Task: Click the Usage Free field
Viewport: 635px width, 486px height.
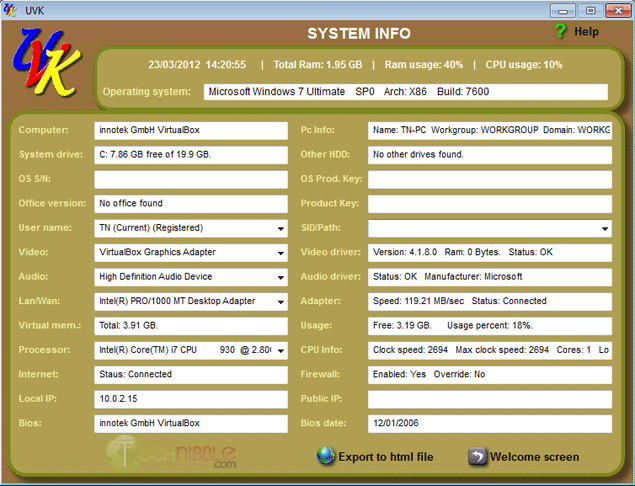Action: click(490, 326)
